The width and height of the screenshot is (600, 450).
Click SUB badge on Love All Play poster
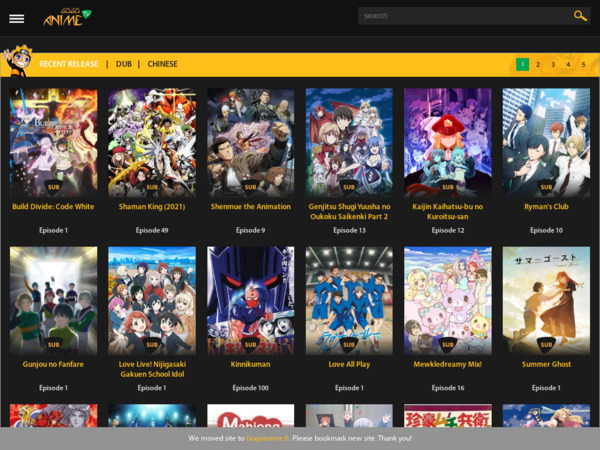349,345
